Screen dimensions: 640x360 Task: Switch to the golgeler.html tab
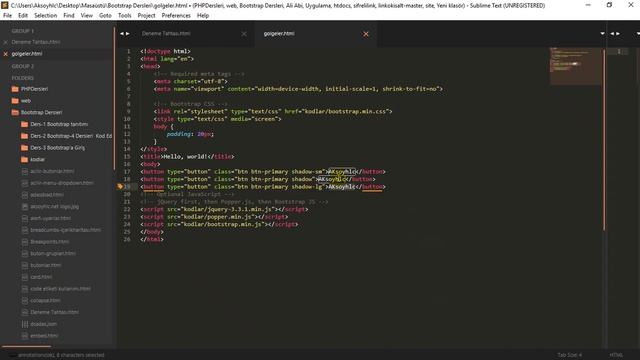click(x=279, y=33)
